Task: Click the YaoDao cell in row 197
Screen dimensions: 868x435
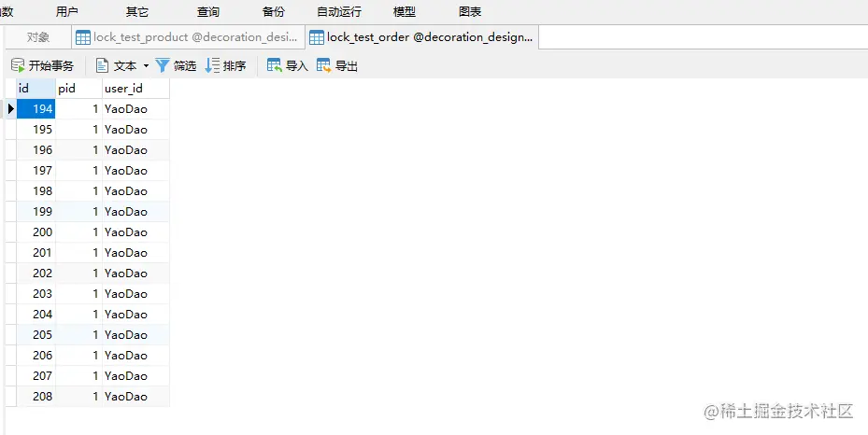Action: pos(135,170)
